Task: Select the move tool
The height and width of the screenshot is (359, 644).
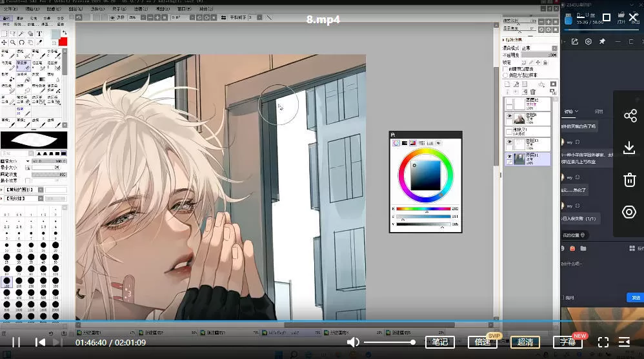Action: click(x=5, y=43)
